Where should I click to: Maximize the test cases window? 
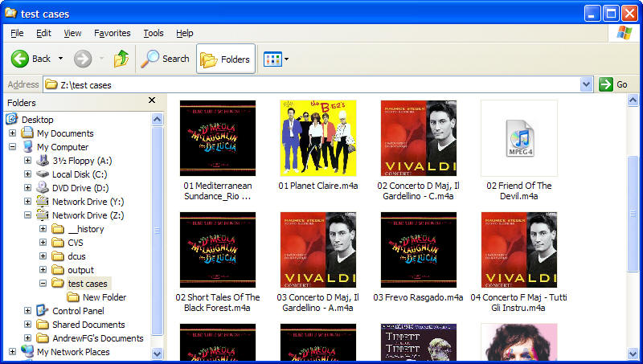click(x=611, y=14)
